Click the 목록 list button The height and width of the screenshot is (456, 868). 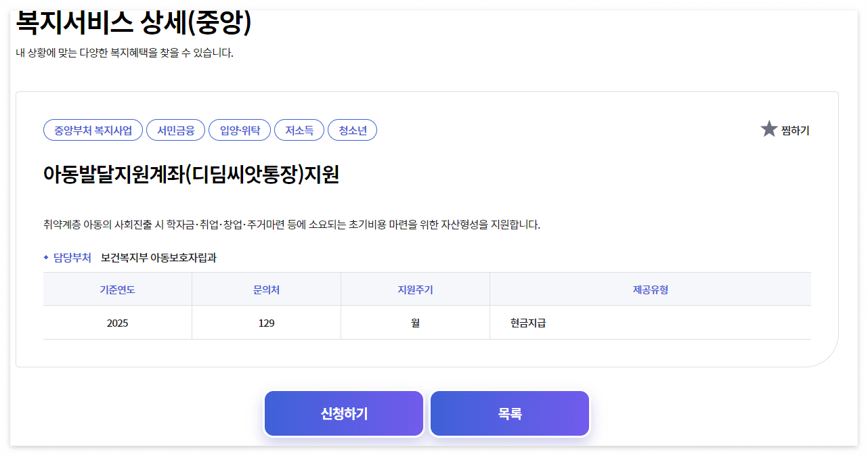click(x=510, y=413)
